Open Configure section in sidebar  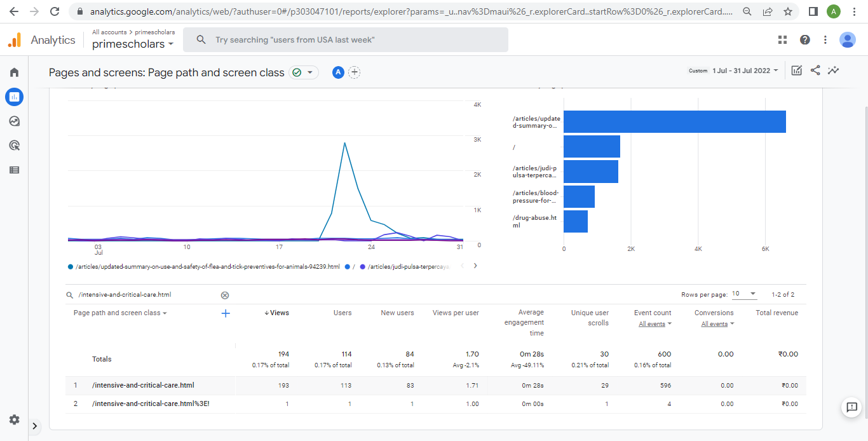click(14, 170)
